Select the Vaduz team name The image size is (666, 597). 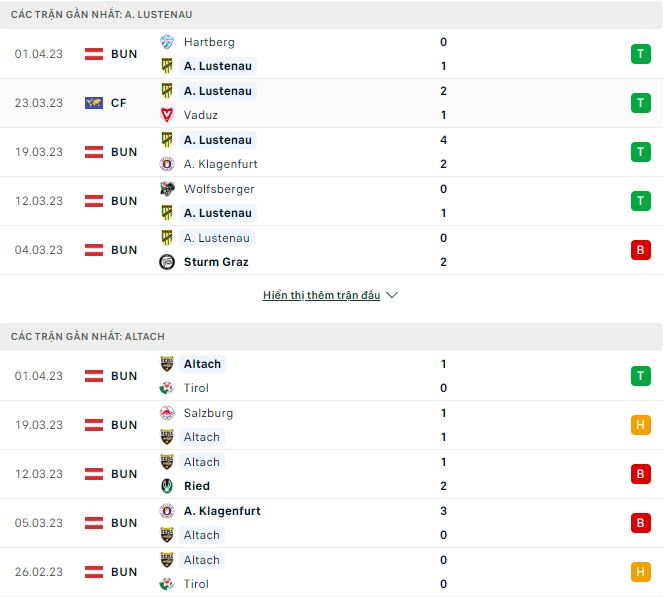201,115
